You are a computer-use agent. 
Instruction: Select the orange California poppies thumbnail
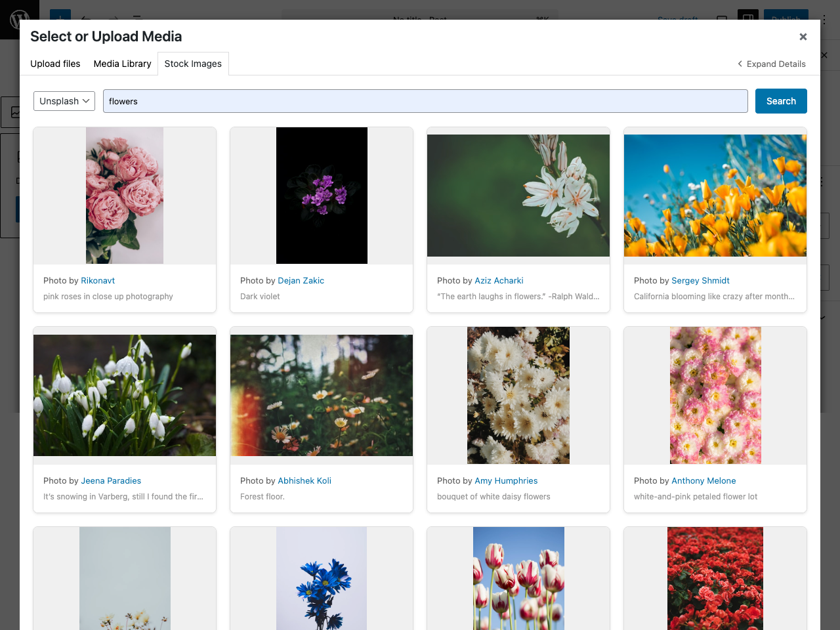(x=715, y=196)
